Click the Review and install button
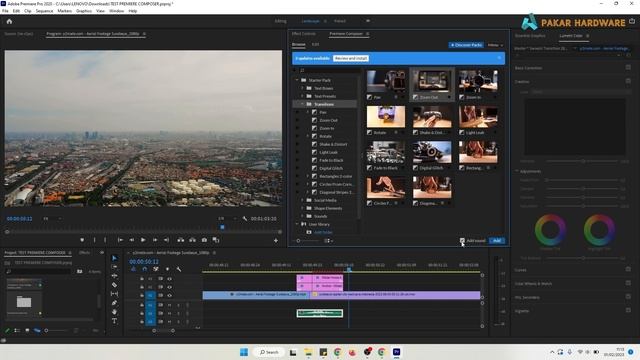Screen dimensions: 640x360 coord(351,58)
